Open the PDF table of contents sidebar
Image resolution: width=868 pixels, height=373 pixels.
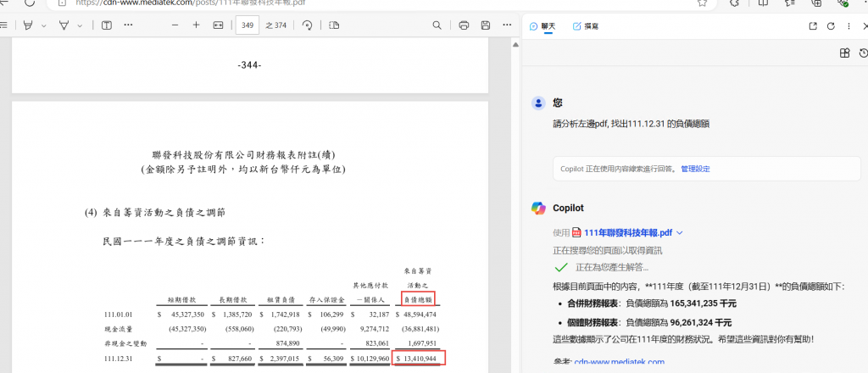[3, 25]
